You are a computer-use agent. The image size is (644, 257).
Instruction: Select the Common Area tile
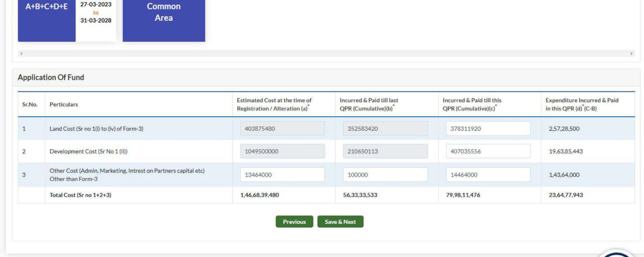coord(164,20)
